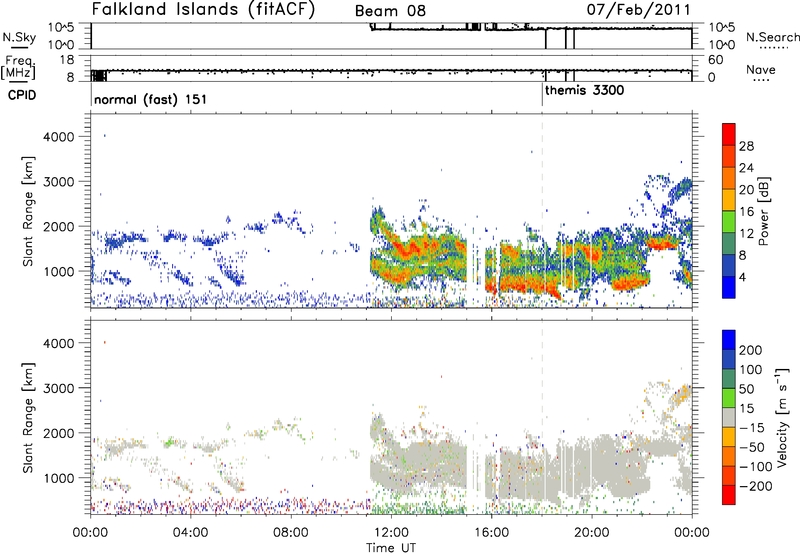Click the dashed CPID-change line in power panel

[542, 210]
